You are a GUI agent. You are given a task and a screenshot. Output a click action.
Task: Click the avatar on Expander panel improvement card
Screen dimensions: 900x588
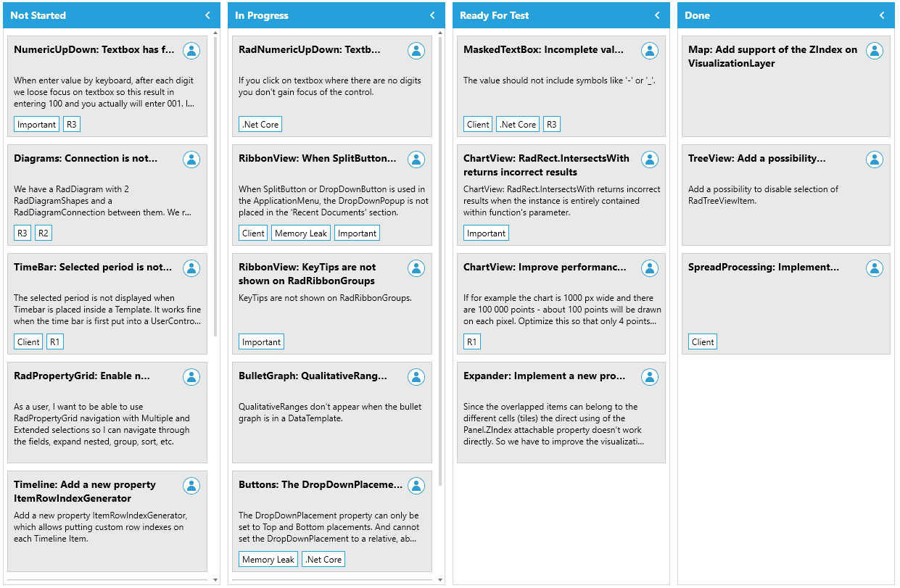click(649, 377)
